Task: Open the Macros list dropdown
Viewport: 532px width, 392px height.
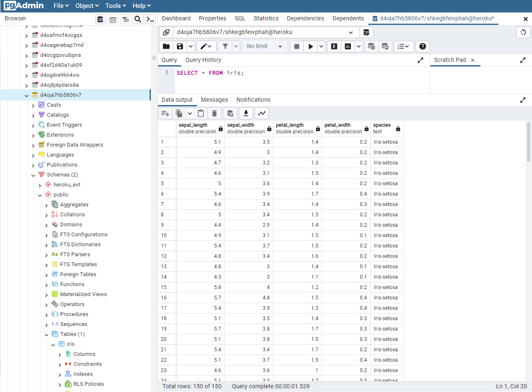Action: point(404,47)
